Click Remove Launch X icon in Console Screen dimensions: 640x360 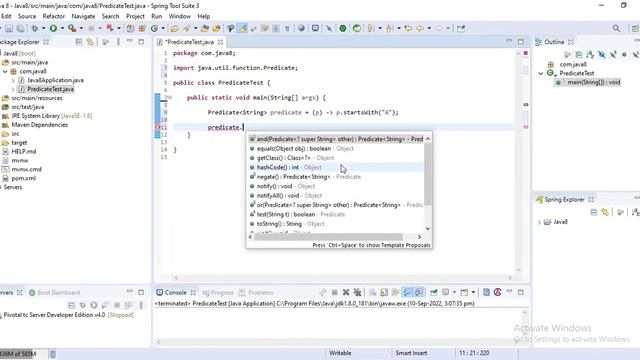pyautogui.click(x=346, y=292)
